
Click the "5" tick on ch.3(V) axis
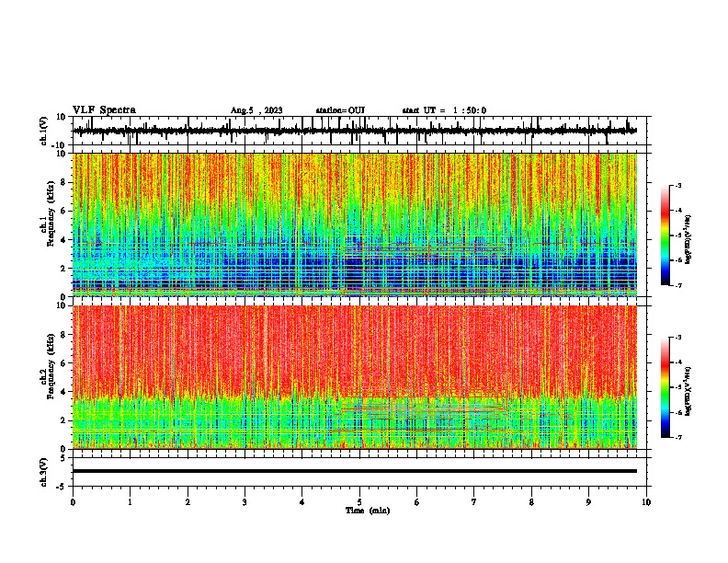(63, 457)
